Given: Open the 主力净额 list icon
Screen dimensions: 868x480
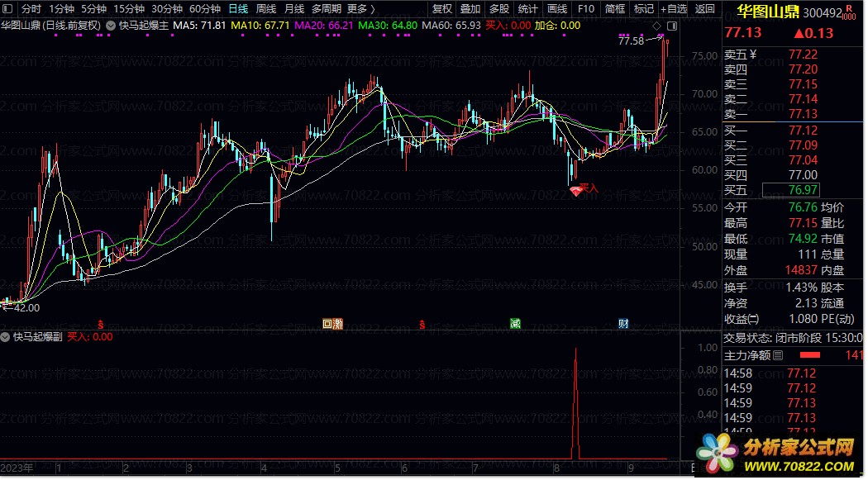Looking at the screenshot, I should [778, 355].
